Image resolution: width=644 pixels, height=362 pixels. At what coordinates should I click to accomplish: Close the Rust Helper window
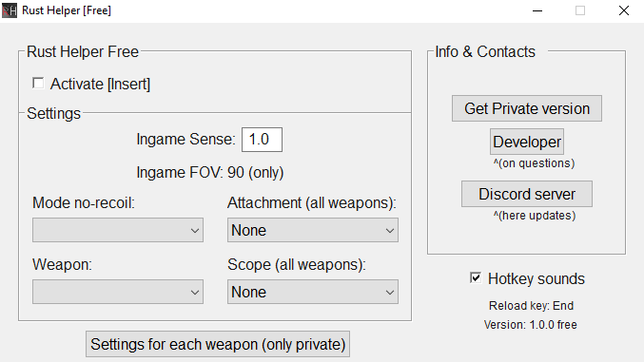click(623, 10)
